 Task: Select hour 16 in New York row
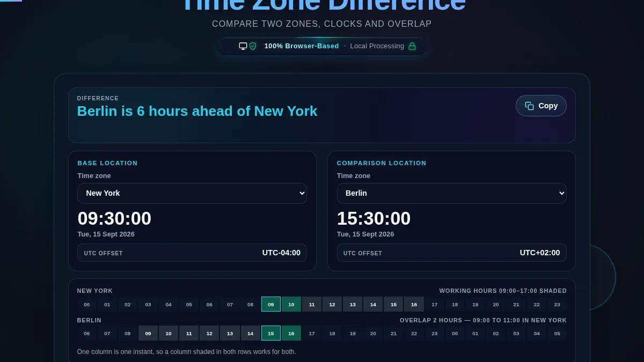click(x=414, y=304)
